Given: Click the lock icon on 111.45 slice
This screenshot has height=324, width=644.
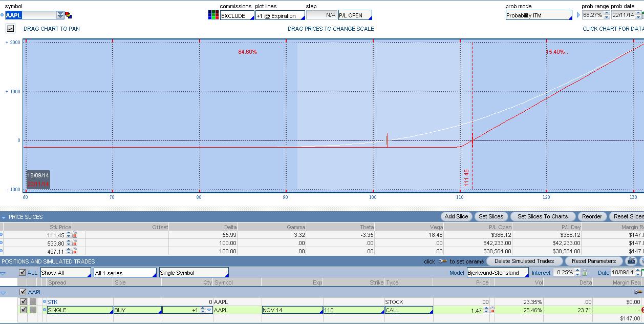Looking at the screenshot, I should (75, 235).
